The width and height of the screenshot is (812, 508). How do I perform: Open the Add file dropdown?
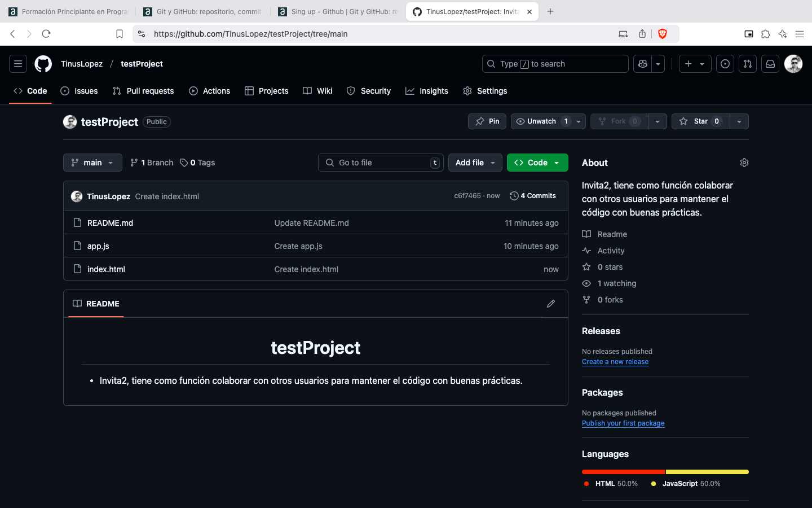475,163
